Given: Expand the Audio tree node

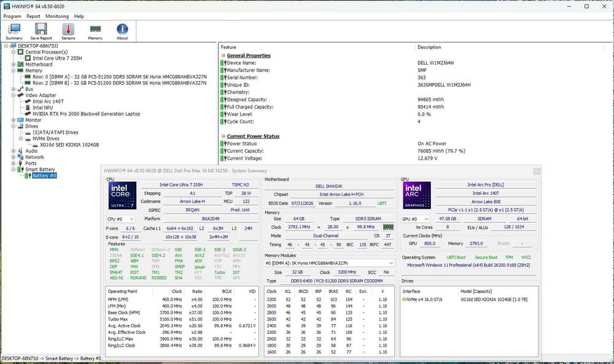Looking at the screenshot, I should [14, 150].
